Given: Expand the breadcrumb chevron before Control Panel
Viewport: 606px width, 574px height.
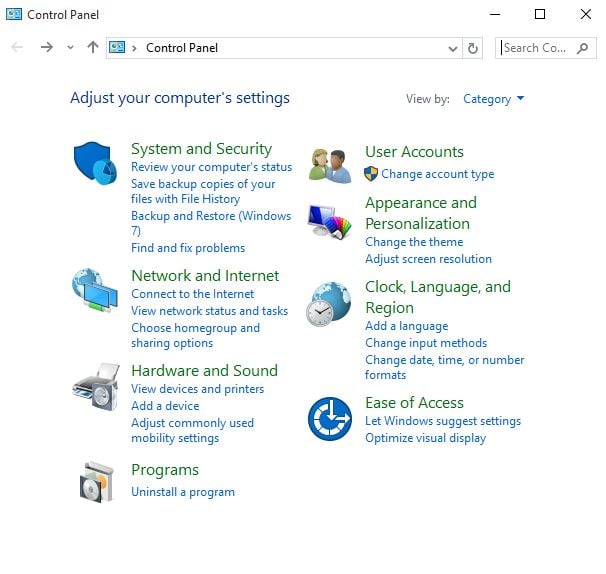Looking at the screenshot, I should (134, 48).
